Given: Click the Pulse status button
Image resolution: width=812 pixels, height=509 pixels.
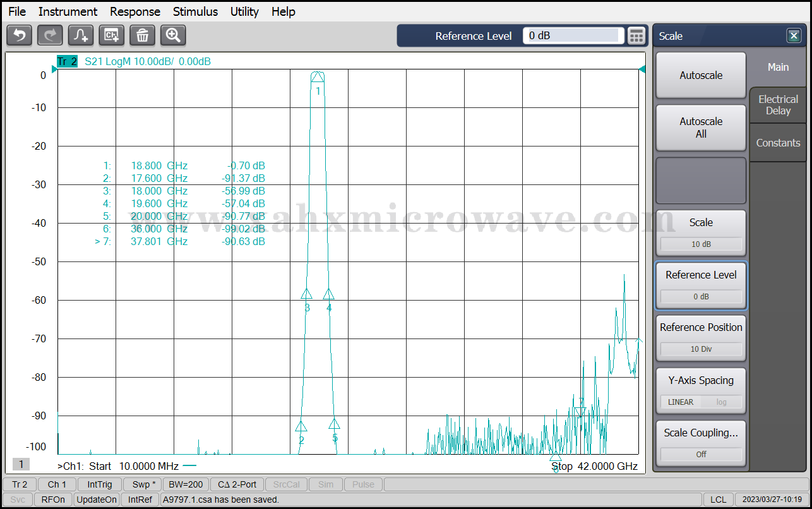Looking at the screenshot, I should (x=363, y=484).
